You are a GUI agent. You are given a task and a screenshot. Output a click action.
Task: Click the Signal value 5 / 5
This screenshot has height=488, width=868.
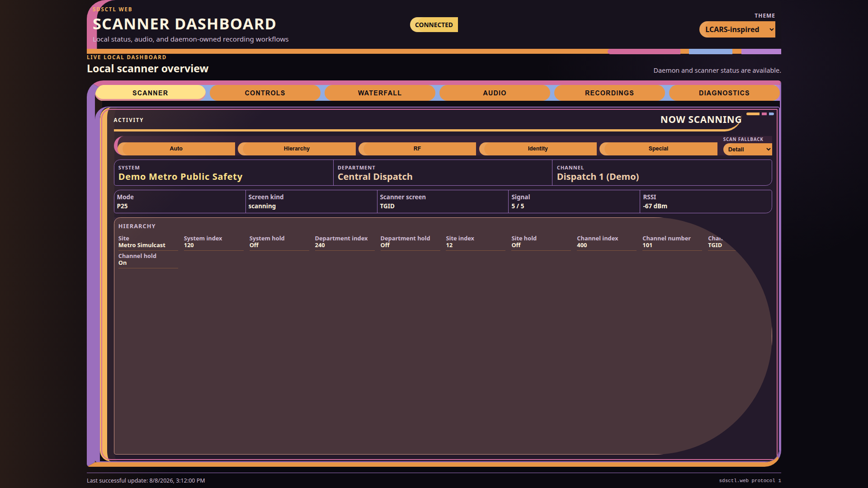(518, 206)
